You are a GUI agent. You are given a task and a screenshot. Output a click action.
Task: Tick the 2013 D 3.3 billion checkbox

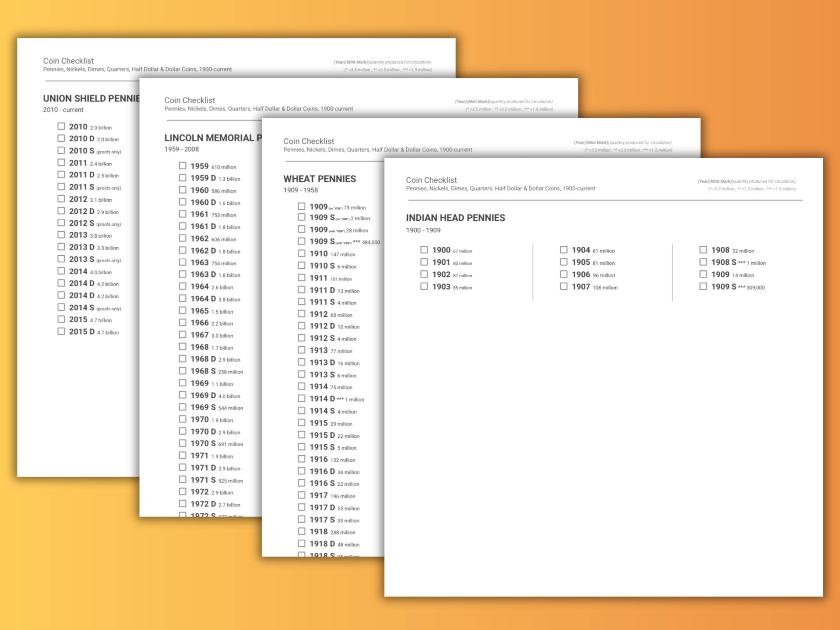pyautogui.click(x=61, y=247)
